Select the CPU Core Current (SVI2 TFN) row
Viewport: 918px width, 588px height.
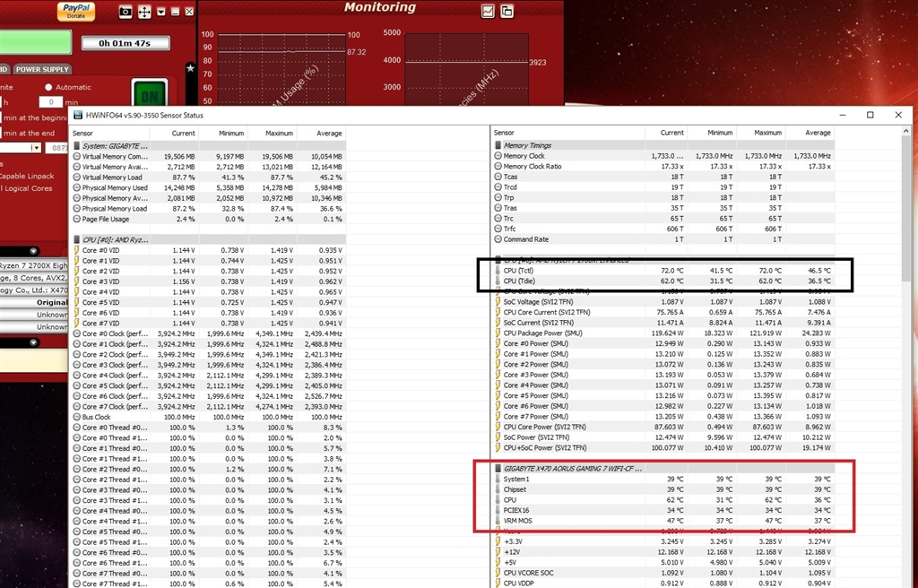coord(663,312)
